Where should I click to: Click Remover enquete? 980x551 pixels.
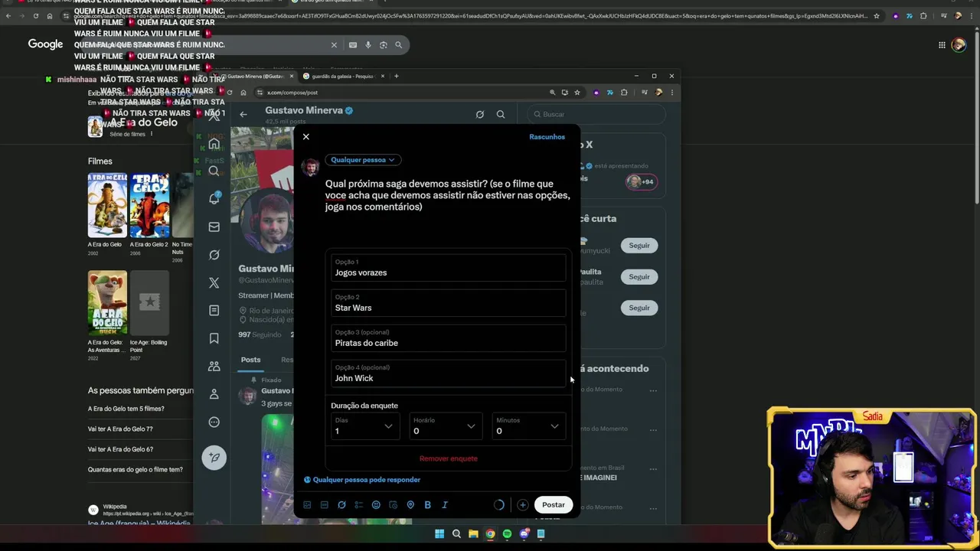tap(448, 458)
